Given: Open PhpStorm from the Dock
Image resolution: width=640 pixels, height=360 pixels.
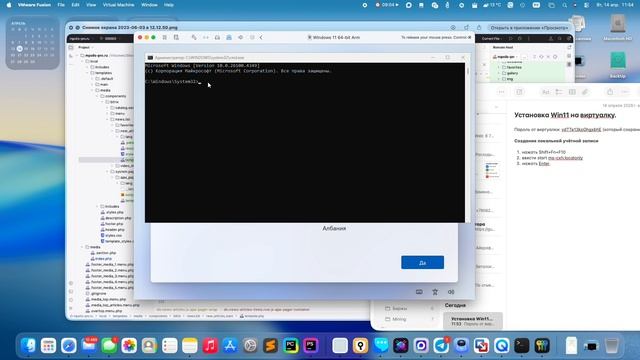Looking at the screenshot, I should tap(311, 346).
